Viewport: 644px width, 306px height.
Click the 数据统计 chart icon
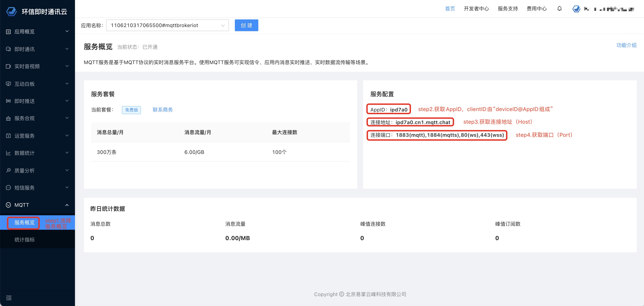[x=8, y=153]
